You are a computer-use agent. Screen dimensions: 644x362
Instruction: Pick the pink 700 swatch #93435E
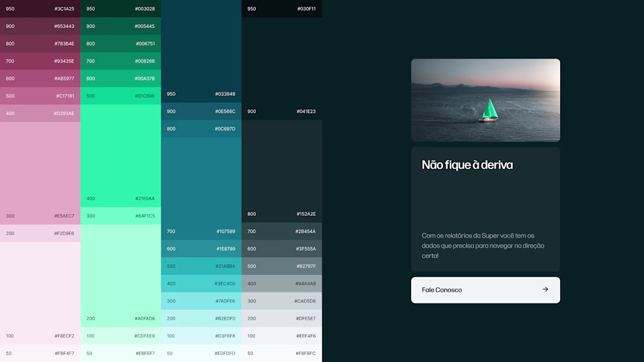pyautogui.click(x=40, y=61)
